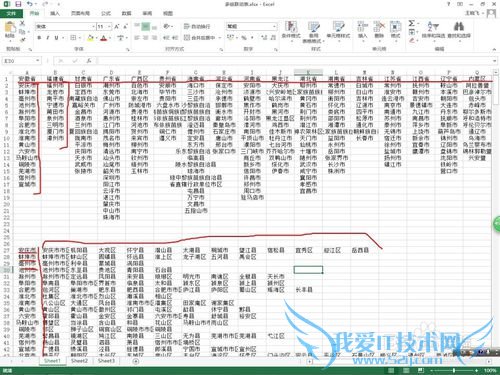Click the Decrease Indent icon
Viewport: 500px width, 375px height.
[x=166, y=38]
